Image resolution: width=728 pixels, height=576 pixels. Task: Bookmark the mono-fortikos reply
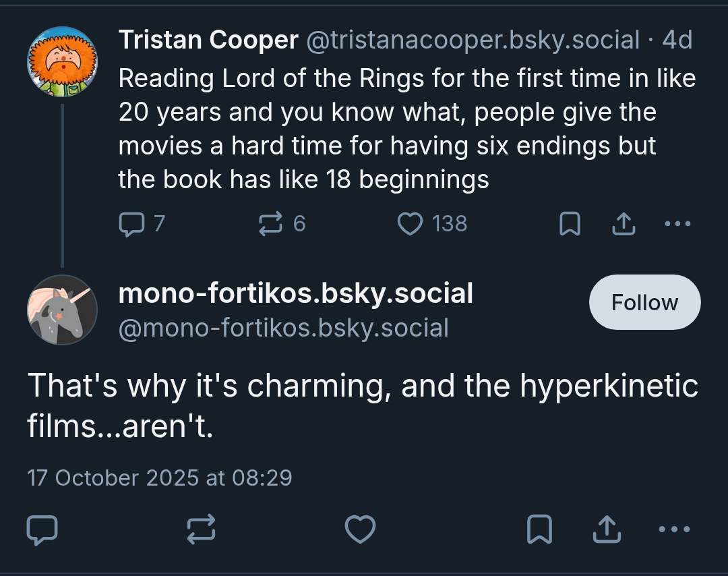pos(539,529)
